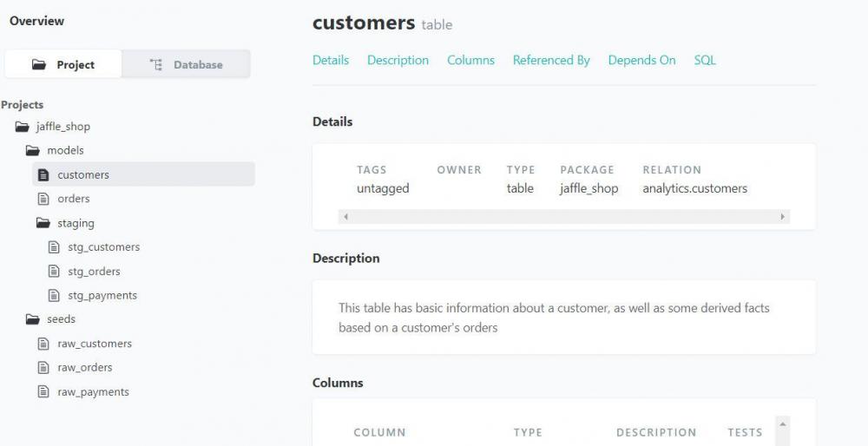The image size is (868, 446).
Task: Click the jaffle_shop open folder icon
Action: tap(23, 127)
